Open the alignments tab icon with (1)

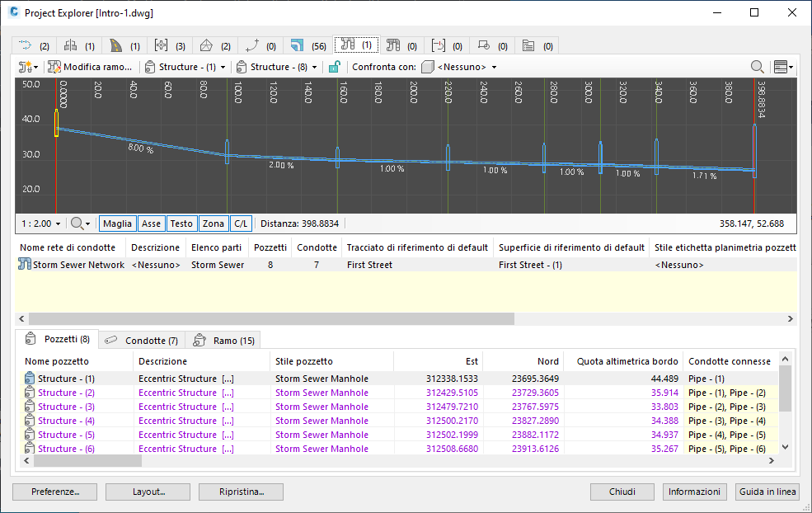70,45
